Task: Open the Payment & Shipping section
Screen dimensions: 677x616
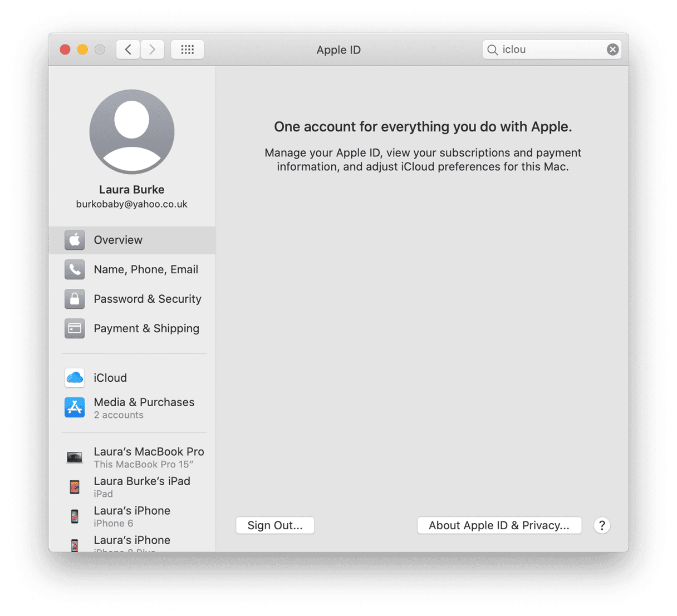Action: (146, 328)
